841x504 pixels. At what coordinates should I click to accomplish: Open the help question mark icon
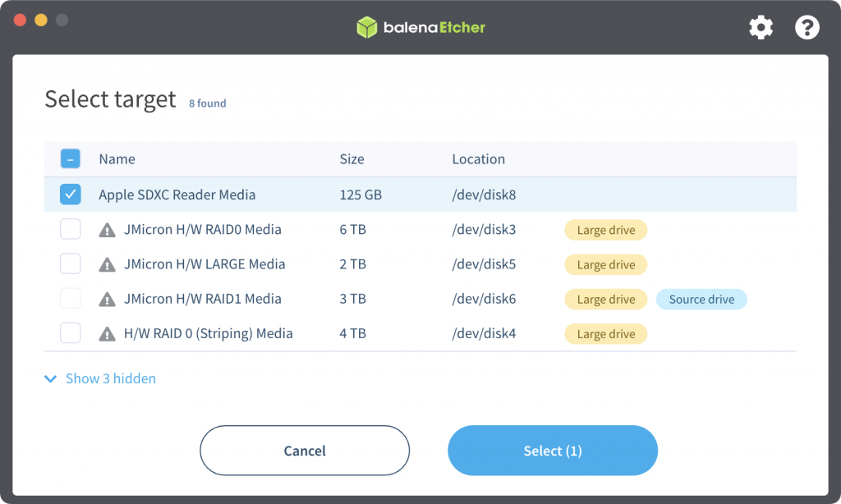(x=807, y=27)
